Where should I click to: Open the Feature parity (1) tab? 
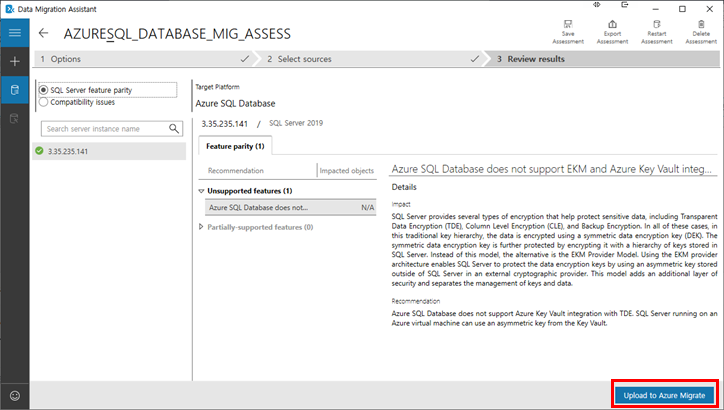pos(235,146)
